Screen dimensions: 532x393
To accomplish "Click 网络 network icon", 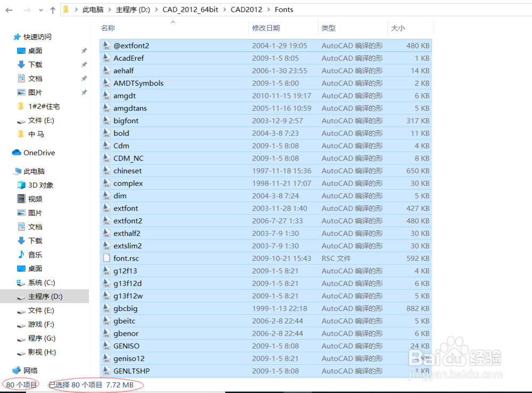I will click(16, 370).
